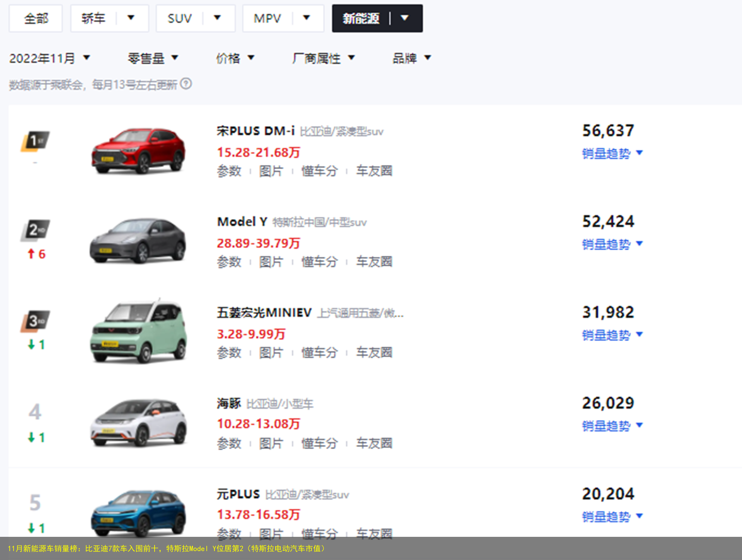Open the 海豚 title link
The image size is (742, 560).
pyautogui.click(x=229, y=403)
